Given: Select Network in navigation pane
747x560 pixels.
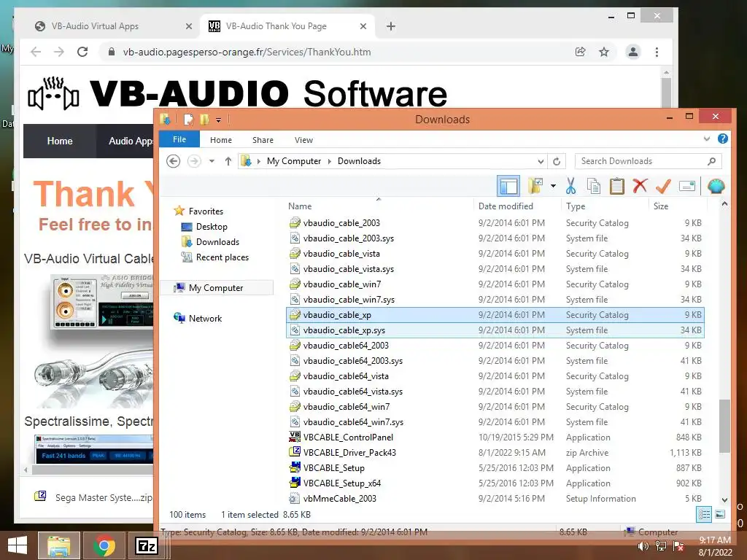Looking at the screenshot, I should (x=205, y=318).
